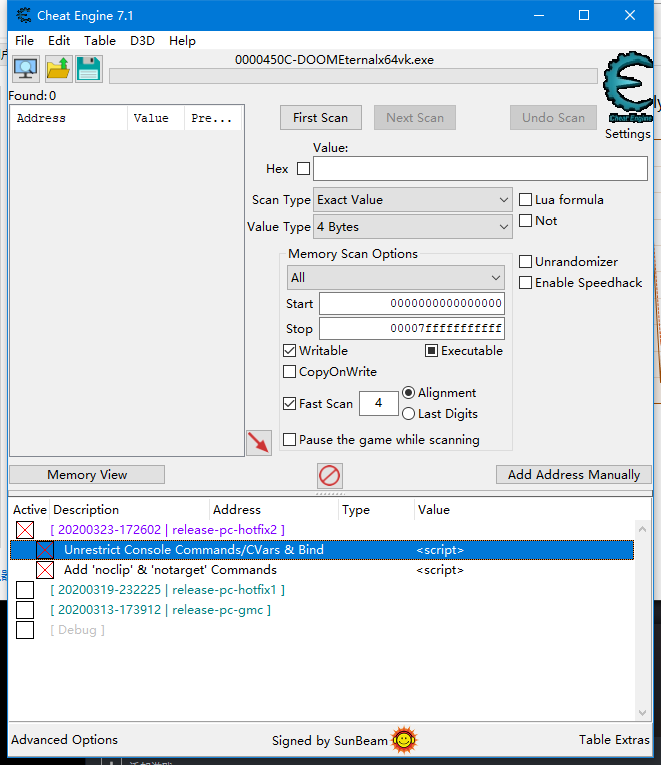Select the release-pc-hotfix1 entry text
This screenshot has height=765, width=661.
(167, 590)
